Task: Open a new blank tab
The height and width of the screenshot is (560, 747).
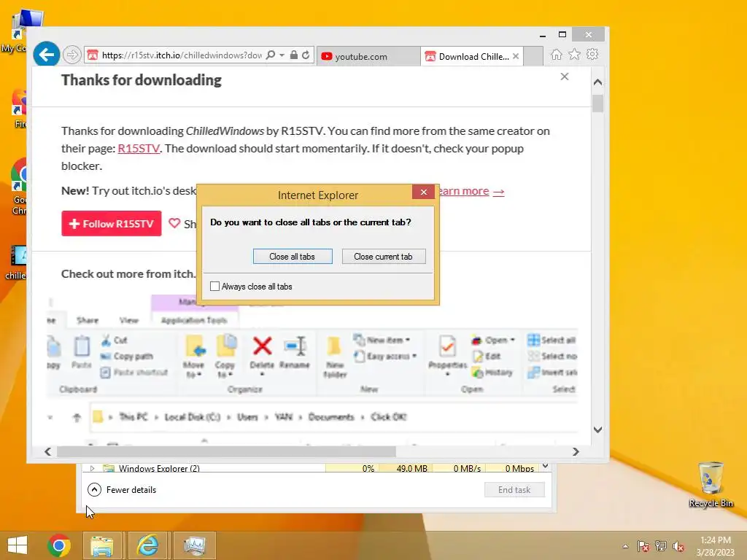Action: point(533,56)
